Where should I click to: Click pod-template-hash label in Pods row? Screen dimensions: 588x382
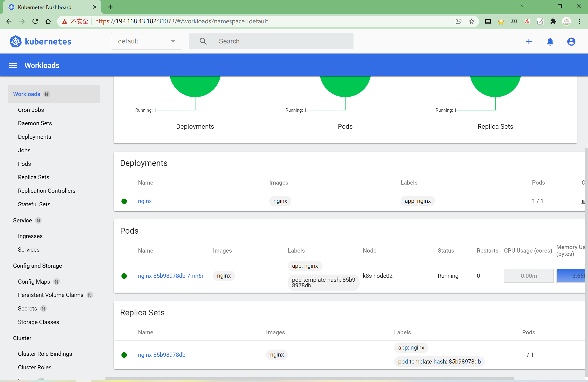tap(324, 282)
